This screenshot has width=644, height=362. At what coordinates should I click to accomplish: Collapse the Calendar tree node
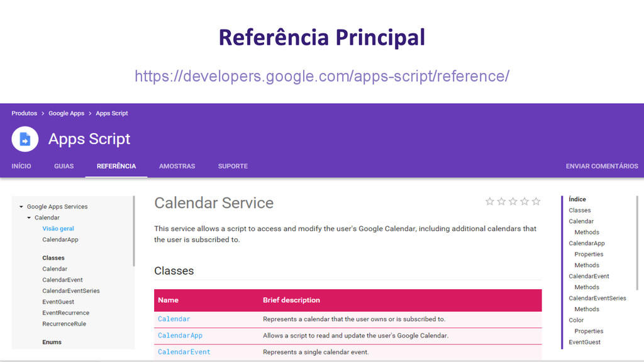click(29, 218)
